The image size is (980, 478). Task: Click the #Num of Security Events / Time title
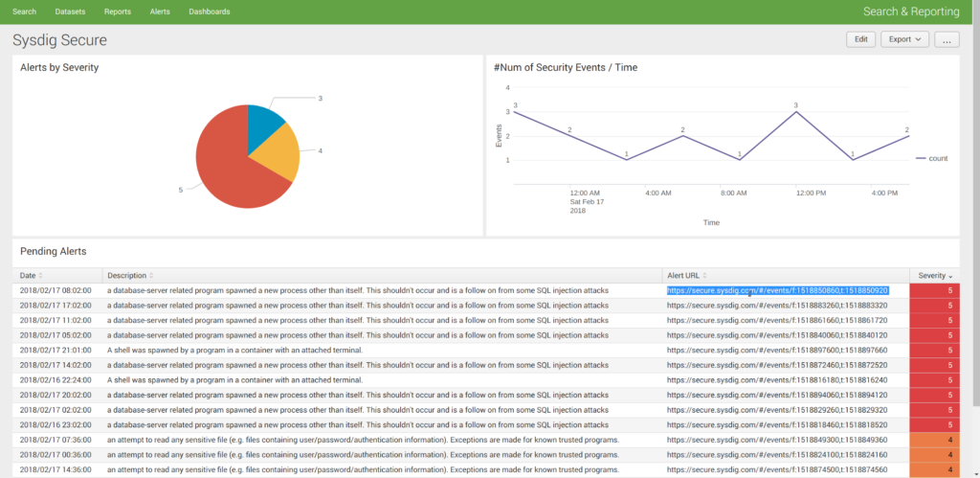click(566, 68)
